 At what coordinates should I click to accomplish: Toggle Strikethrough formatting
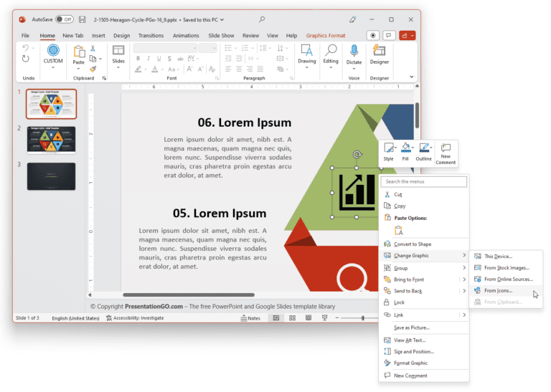[x=180, y=58]
